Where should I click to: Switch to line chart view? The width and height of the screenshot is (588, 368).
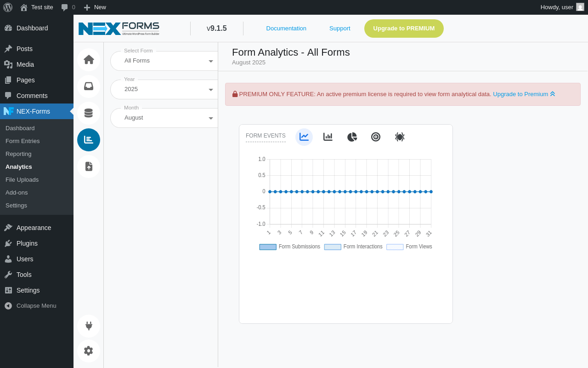[304, 137]
